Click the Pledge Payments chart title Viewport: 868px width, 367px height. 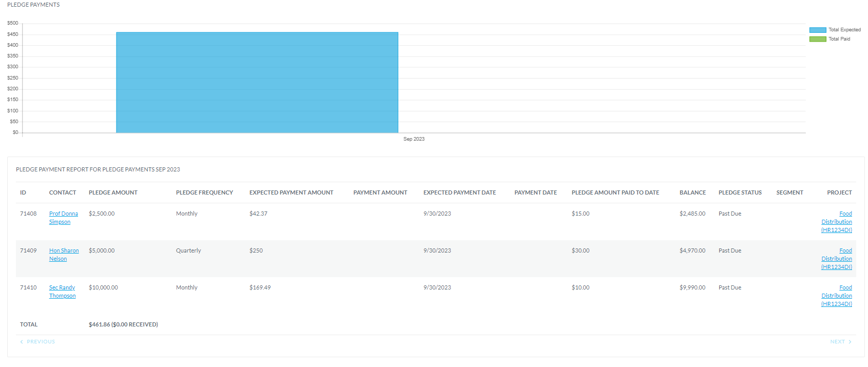[x=33, y=5]
